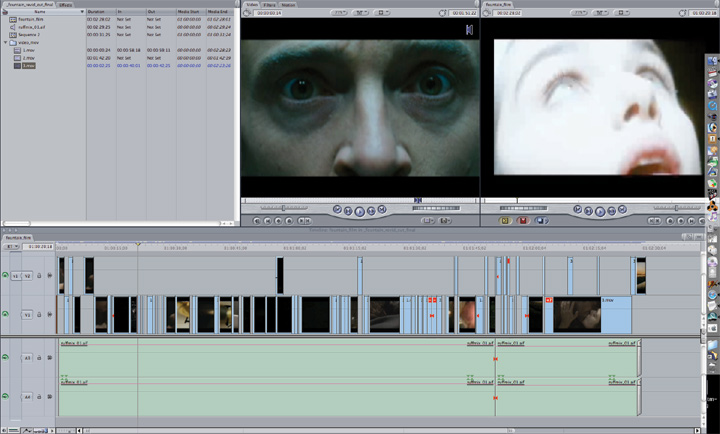Switch to the Effects tab in the Browser

click(x=65, y=4)
